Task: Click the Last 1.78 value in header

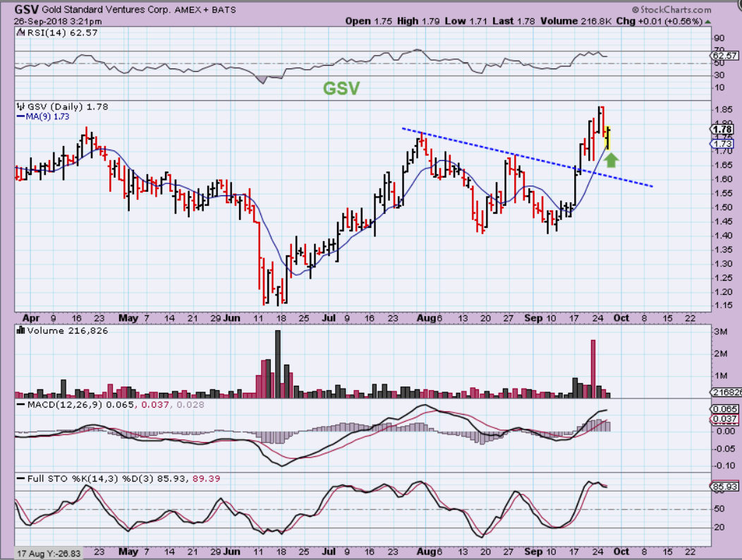Action: tap(513, 21)
